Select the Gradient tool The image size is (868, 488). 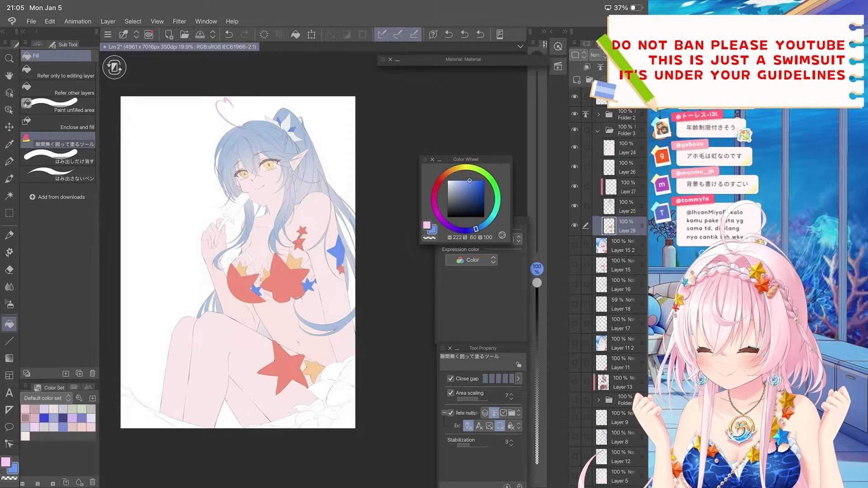click(9, 358)
